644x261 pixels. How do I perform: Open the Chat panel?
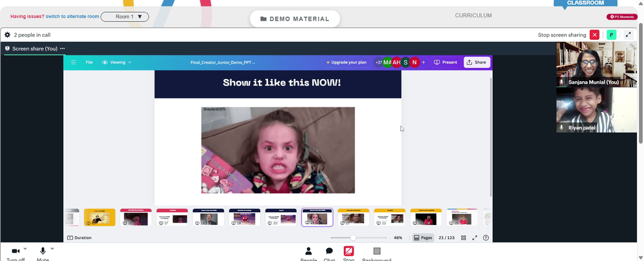[x=329, y=253]
